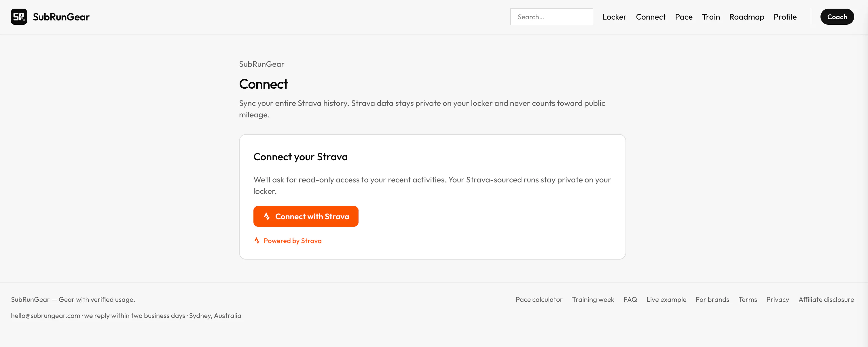Open the Training week footer link
Viewport: 868px width, 347px height.
(x=593, y=300)
